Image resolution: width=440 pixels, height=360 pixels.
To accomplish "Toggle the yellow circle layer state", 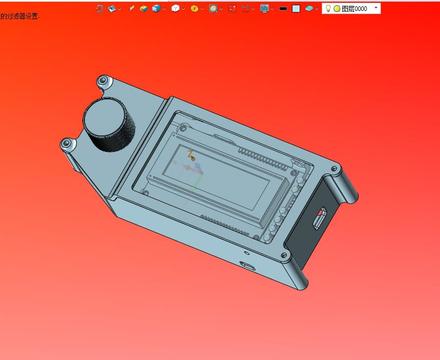I will 337,9.
